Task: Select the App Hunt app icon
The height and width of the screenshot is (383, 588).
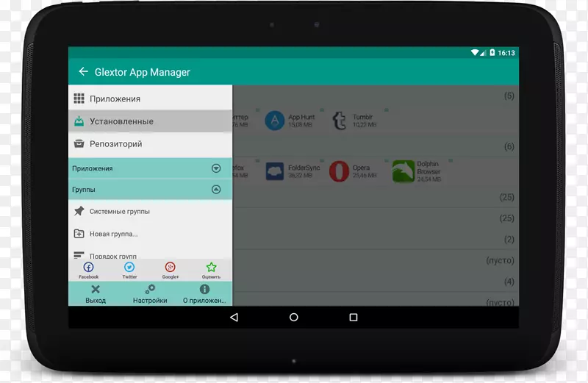Action: click(275, 121)
